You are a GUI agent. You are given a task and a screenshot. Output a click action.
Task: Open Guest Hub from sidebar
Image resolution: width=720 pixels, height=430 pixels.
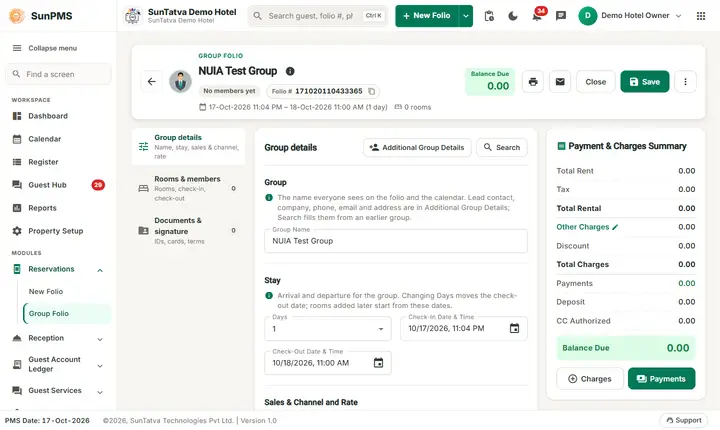tap(58, 185)
